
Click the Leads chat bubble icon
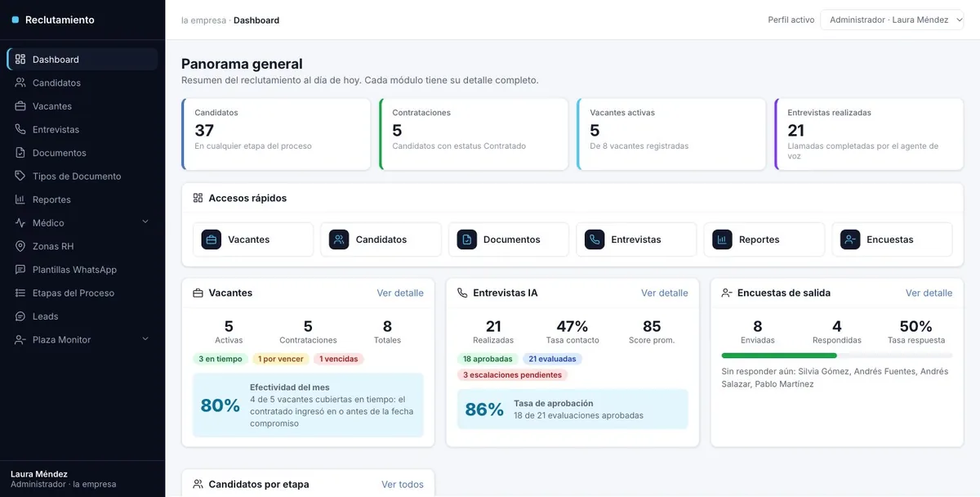click(x=20, y=316)
